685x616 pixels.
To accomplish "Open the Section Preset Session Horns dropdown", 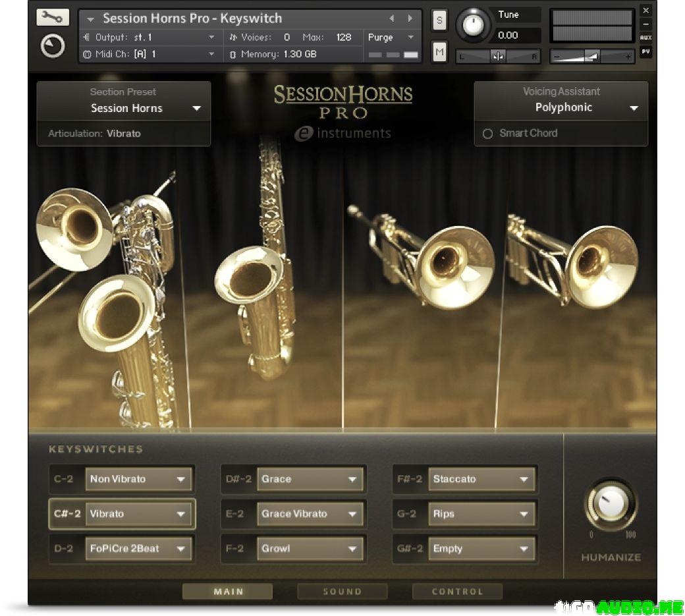I will click(x=124, y=108).
